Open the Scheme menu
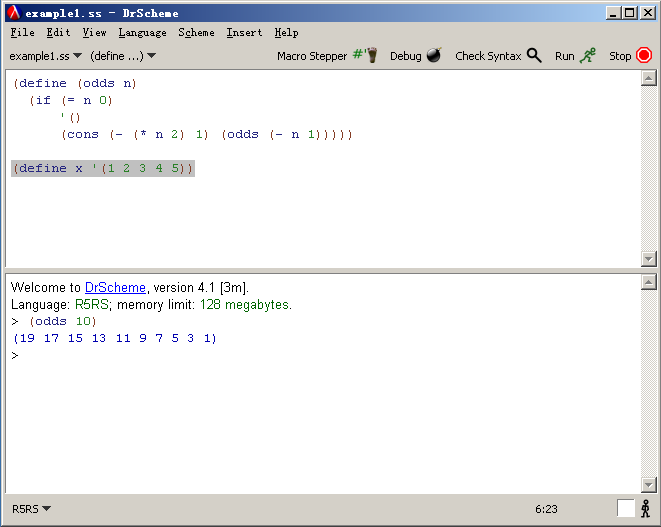This screenshot has height=527, width=661. (196, 33)
